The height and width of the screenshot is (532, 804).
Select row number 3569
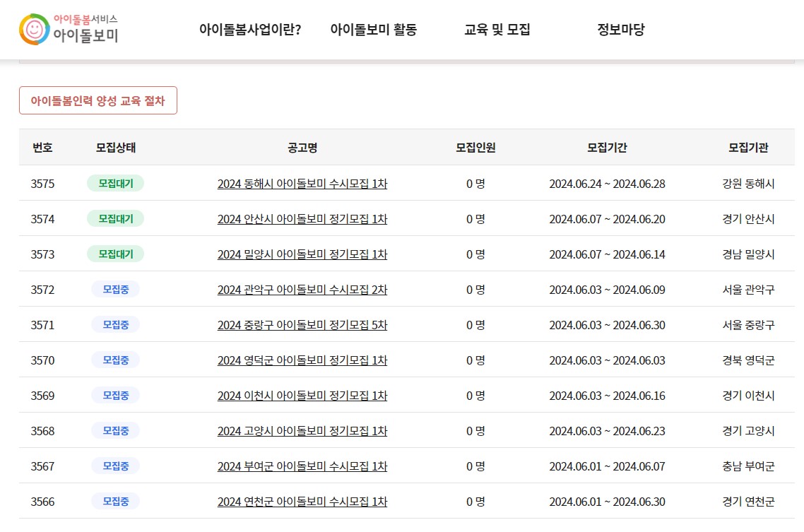coord(42,396)
